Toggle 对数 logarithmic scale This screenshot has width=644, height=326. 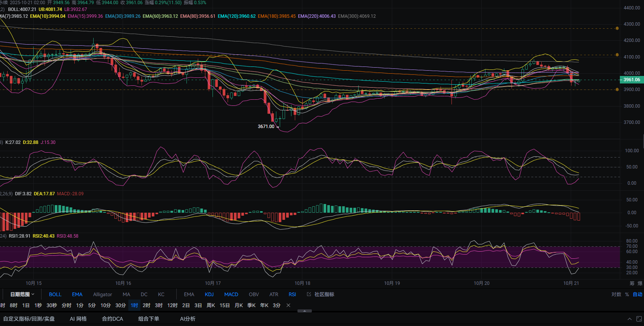616,294
